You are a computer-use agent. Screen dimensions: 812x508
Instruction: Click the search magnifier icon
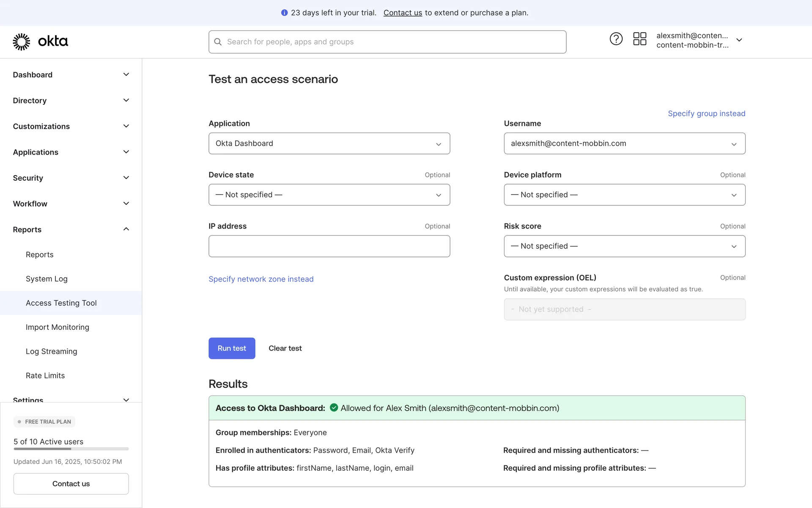coord(218,42)
